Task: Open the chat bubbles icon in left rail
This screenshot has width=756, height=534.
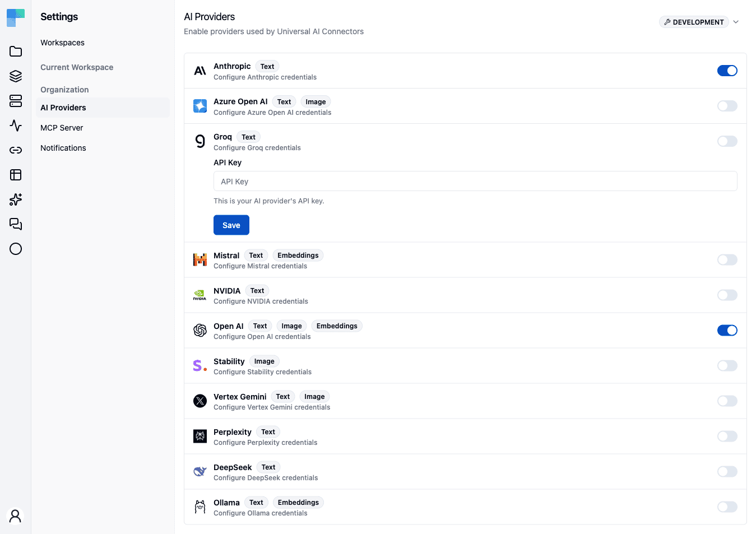Action: pos(16,224)
